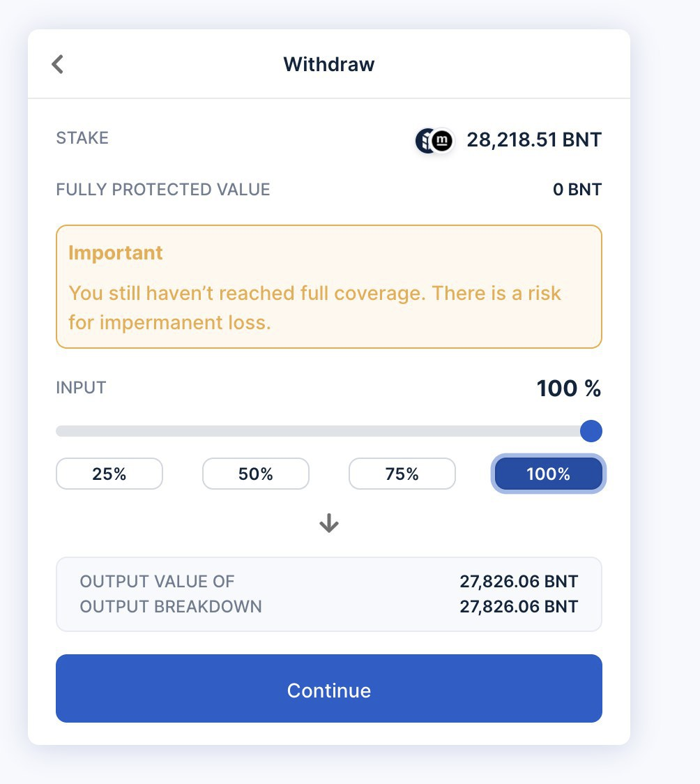Click the slider handle at 100%
Viewport: 700px width, 784px height.
coord(591,431)
